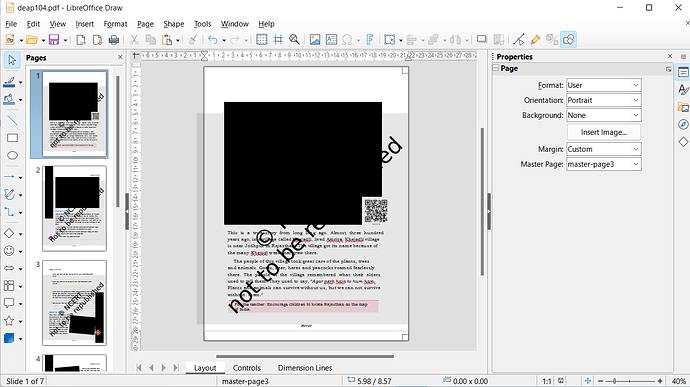The image size is (690, 387).
Task: Open the Shape menu
Action: click(173, 24)
